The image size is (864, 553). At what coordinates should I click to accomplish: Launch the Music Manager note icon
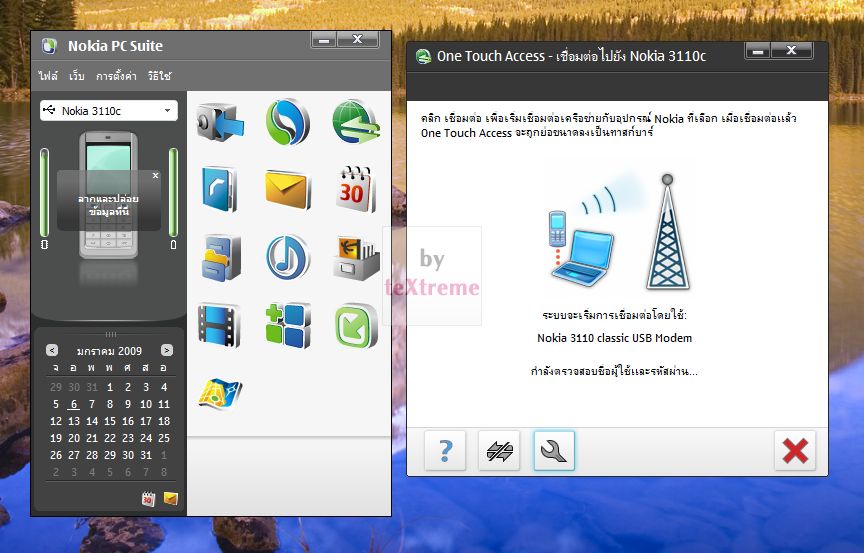(x=287, y=258)
